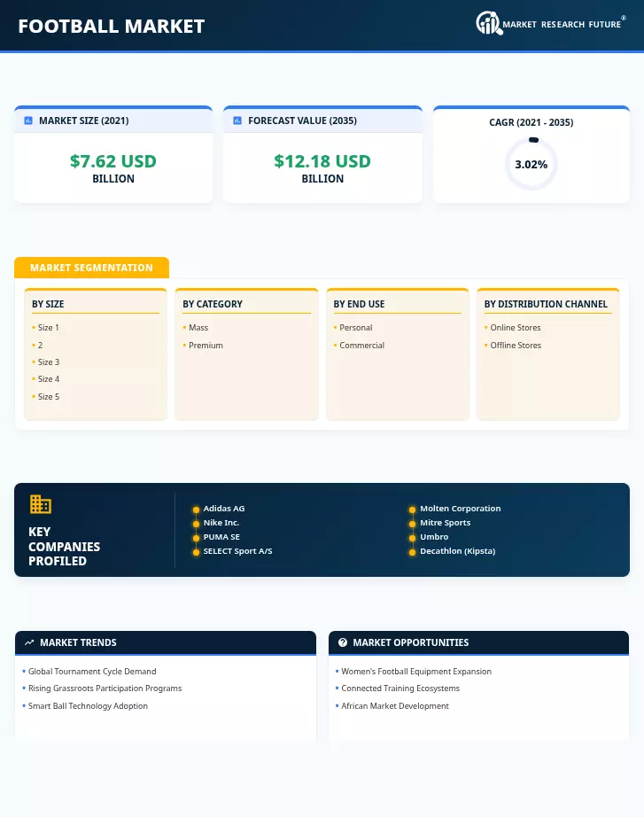
Task: Click Premium under By Category
Action: [x=206, y=345]
